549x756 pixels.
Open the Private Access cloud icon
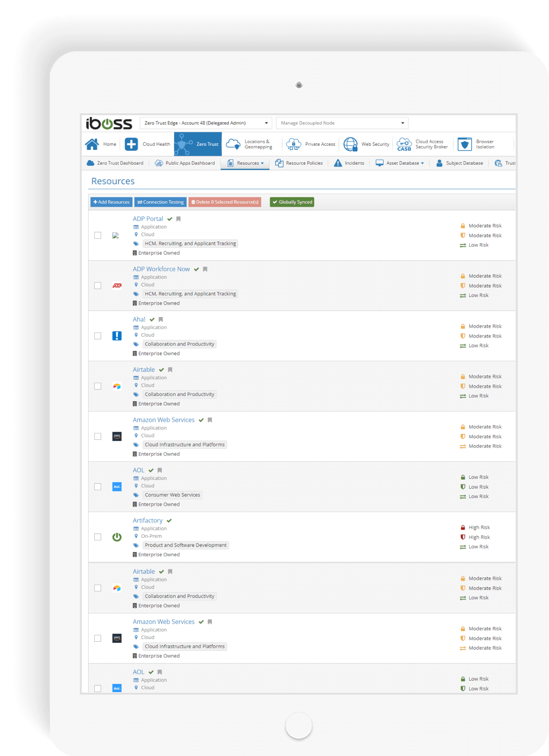pyautogui.click(x=293, y=144)
